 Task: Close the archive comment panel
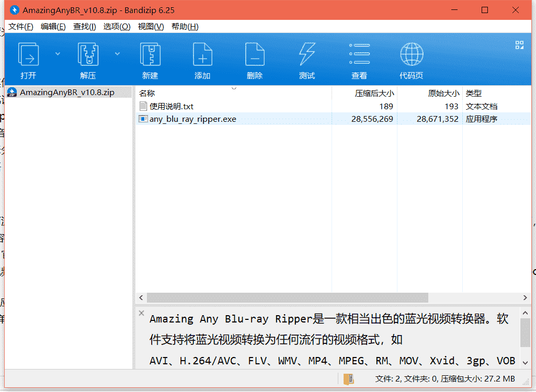coord(142,313)
